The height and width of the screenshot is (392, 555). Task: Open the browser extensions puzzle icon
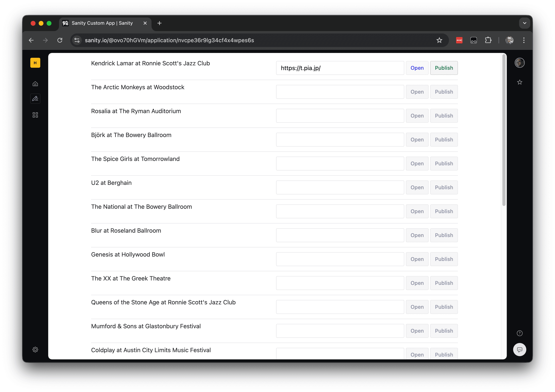(488, 40)
